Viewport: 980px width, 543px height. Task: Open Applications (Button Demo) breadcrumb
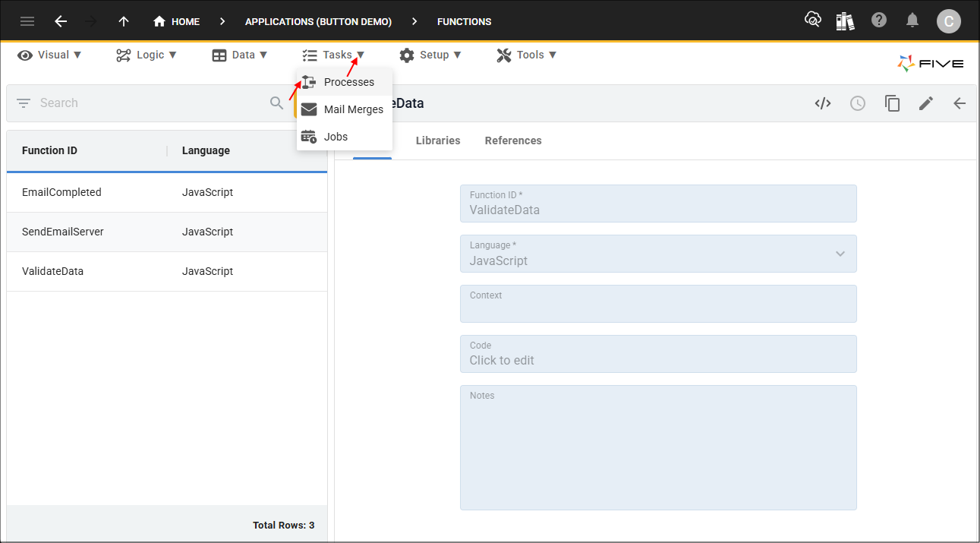[x=318, y=21]
